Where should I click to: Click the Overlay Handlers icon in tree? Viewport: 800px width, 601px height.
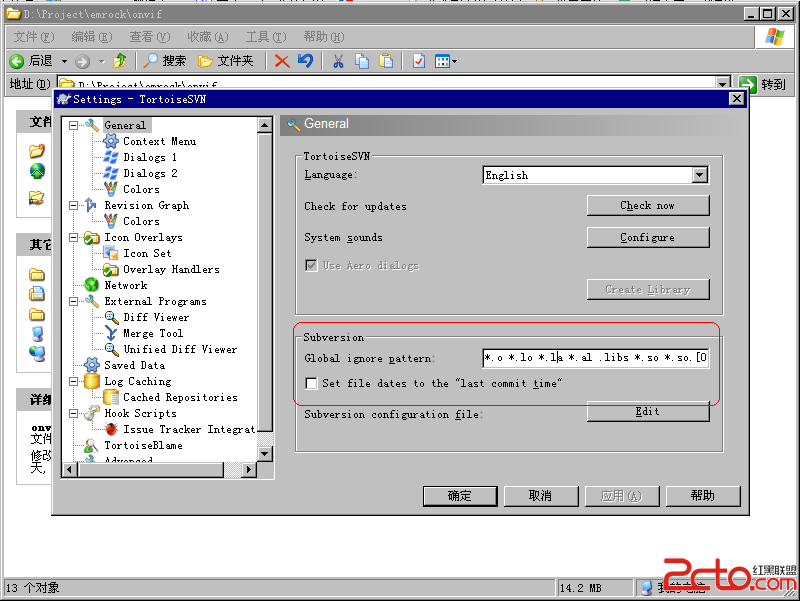coord(111,269)
